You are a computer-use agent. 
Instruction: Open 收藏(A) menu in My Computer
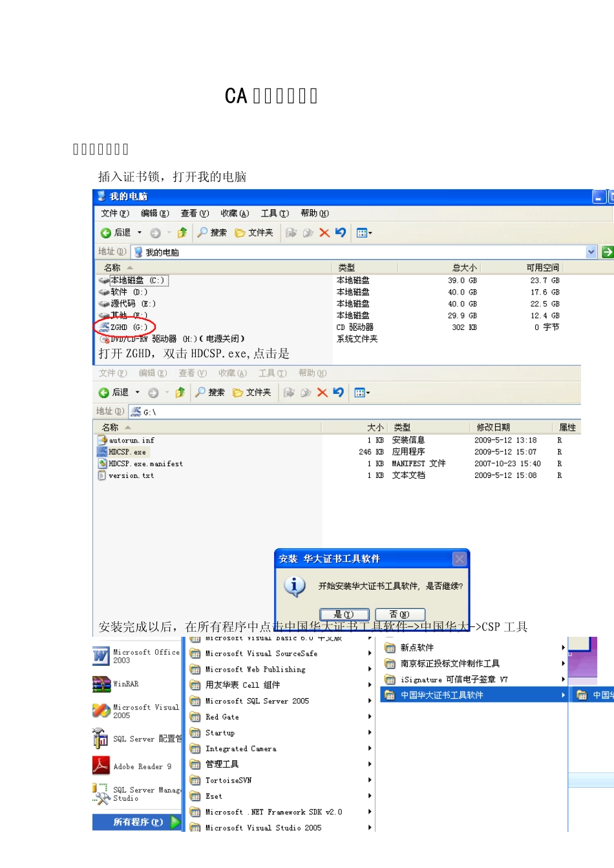(235, 214)
